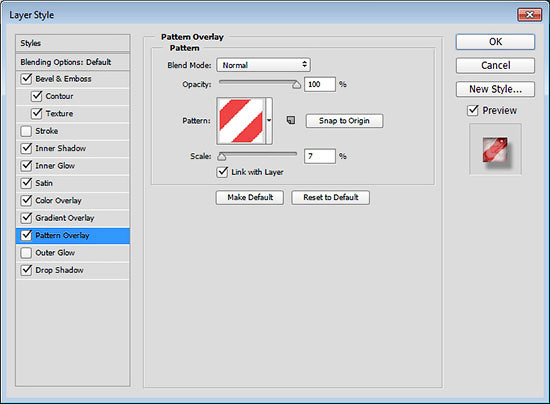Open the red striped pattern swatch
550x404 pixels.
pos(241,121)
